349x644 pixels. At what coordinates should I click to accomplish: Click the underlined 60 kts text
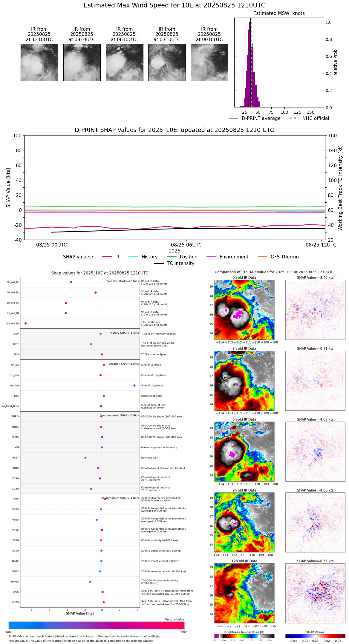pos(155,636)
